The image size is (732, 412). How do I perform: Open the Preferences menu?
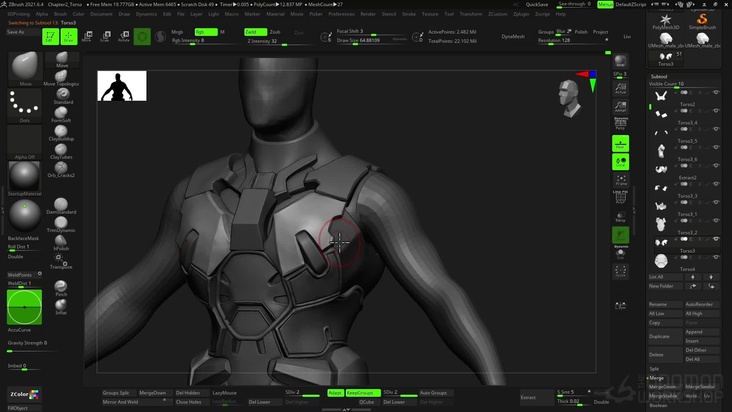tap(341, 14)
